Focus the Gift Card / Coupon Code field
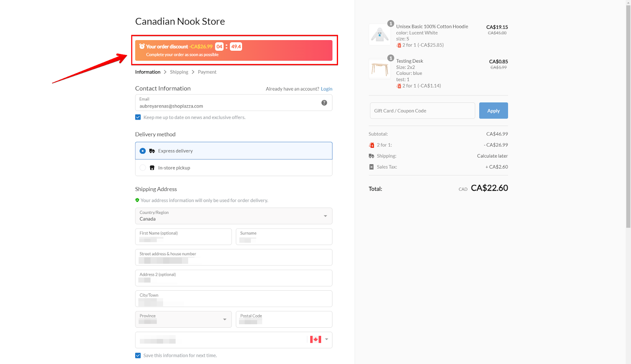631x364 pixels. tap(422, 111)
